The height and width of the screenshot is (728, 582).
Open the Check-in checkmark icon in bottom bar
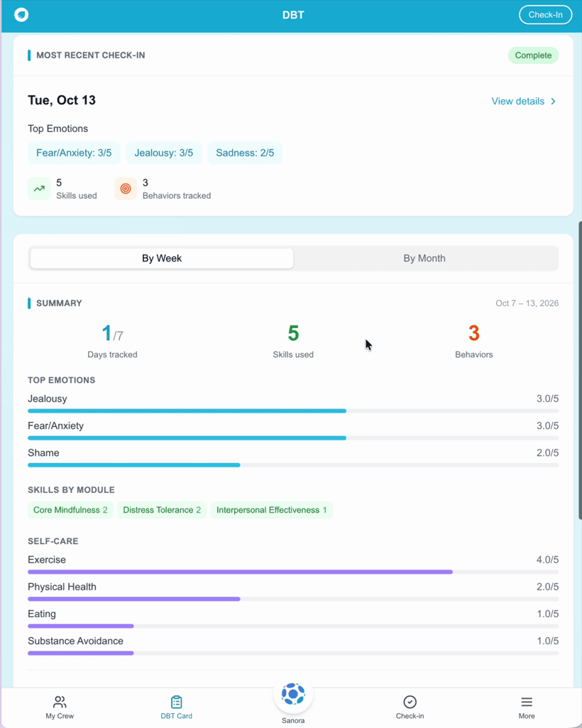tap(410, 702)
